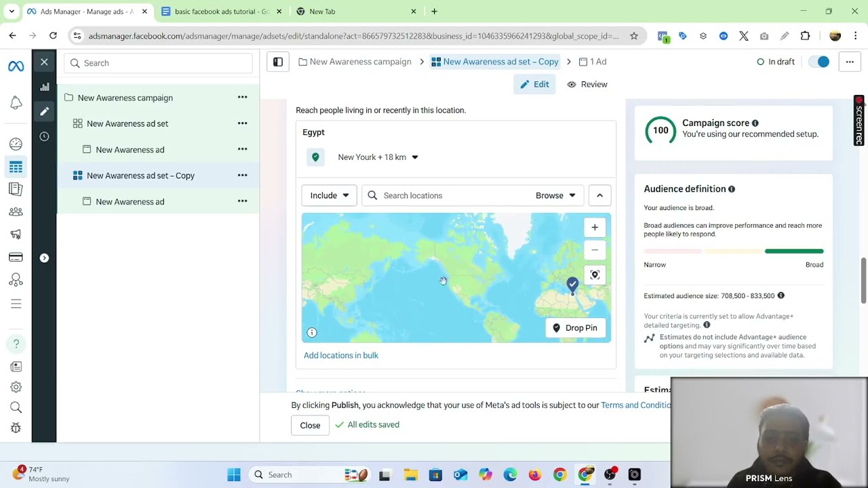Open more options for New Awareness campaign

tap(242, 97)
